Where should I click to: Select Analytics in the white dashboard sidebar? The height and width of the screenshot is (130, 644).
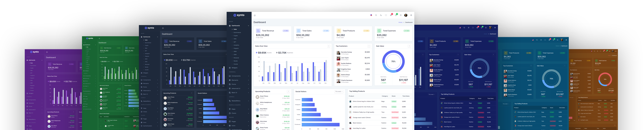point(236,45)
